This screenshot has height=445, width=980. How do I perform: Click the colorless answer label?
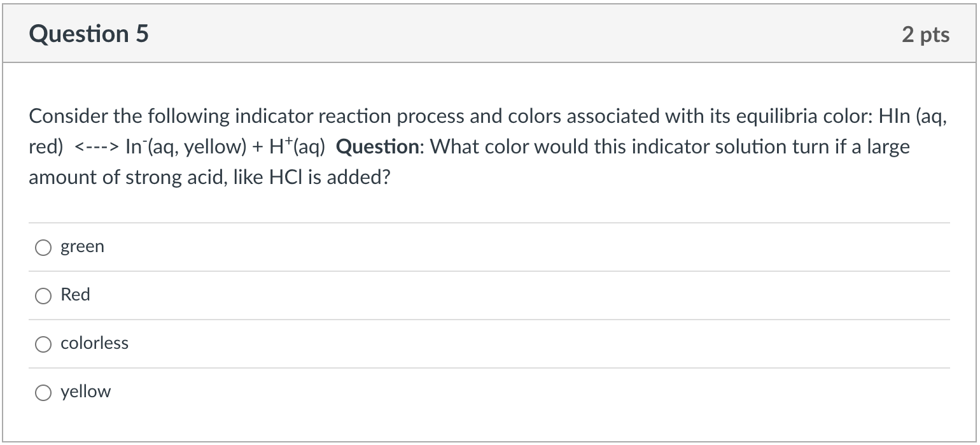(94, 343)
